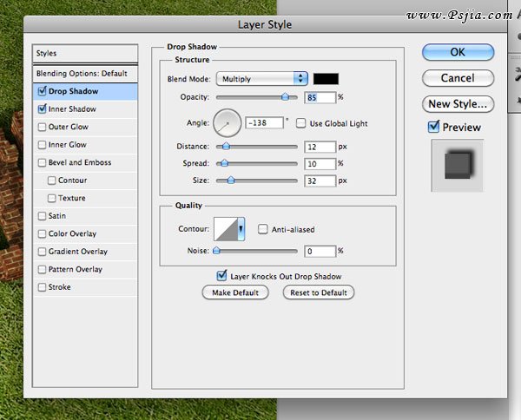Uncheck Layer Knocks Out Drop Shadow
Viewport: 521px width, 420px height.
click(221, 276)
